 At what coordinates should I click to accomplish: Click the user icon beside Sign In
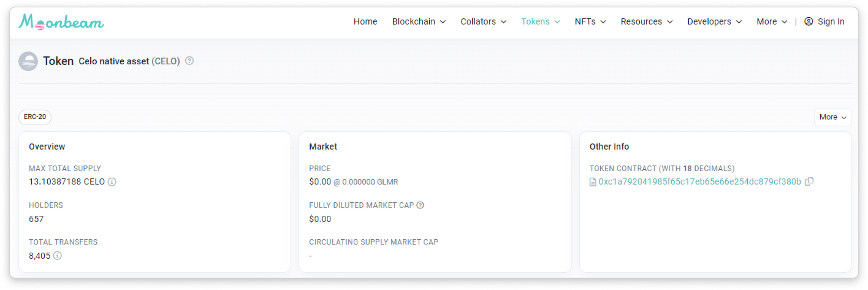click(809, 21)
